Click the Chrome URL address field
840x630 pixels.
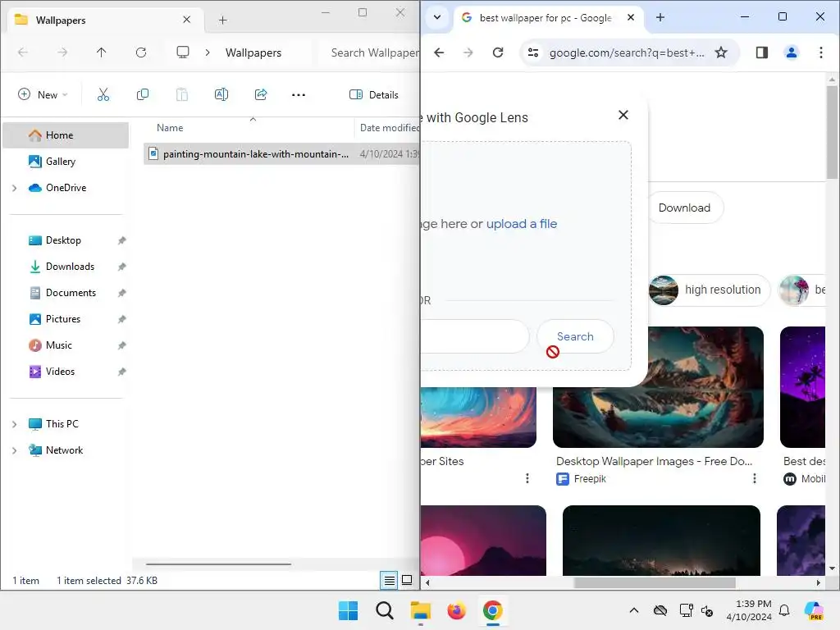tap(626, 52)
